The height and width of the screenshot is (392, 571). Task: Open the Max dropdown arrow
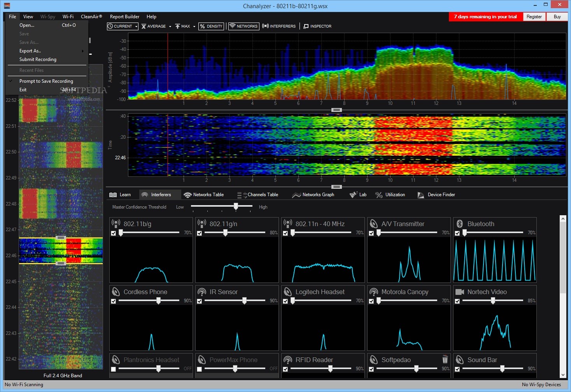[194, 26]
